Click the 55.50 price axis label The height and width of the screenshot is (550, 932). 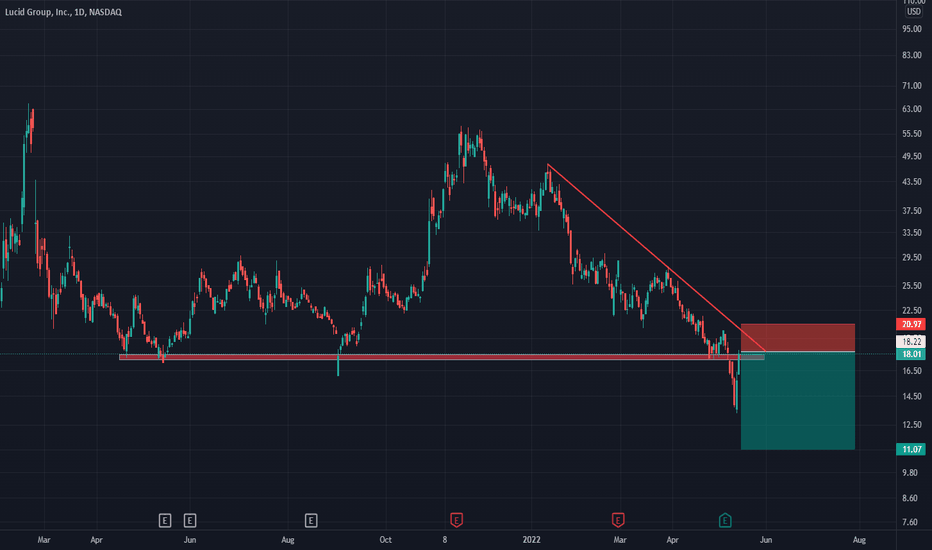coord(912,134)
